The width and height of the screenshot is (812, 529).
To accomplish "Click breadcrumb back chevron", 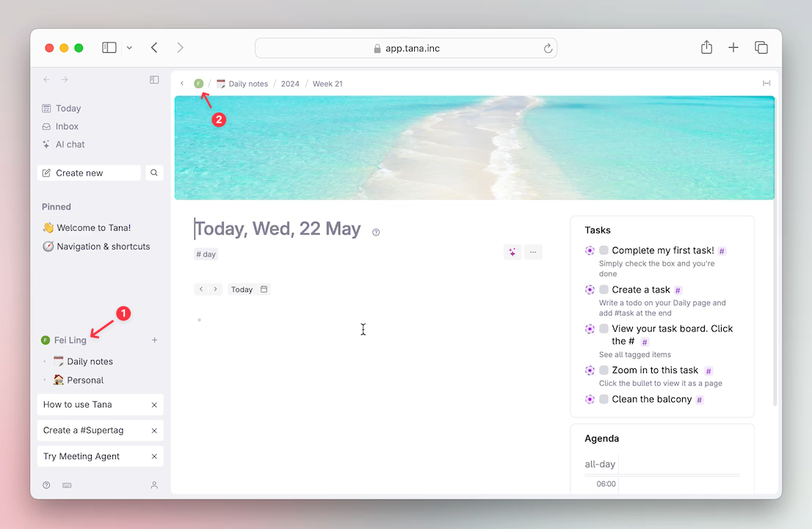I will 182,84.
